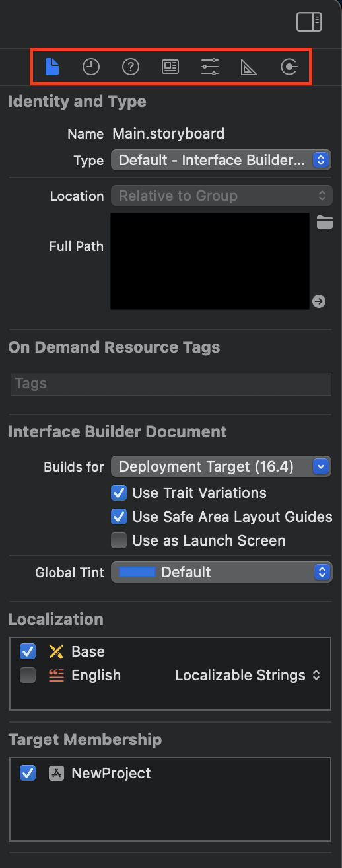Show the Attributes inspector
This screenshot has height=868, width=342.
pyautogui.click(x=210, y=67)
